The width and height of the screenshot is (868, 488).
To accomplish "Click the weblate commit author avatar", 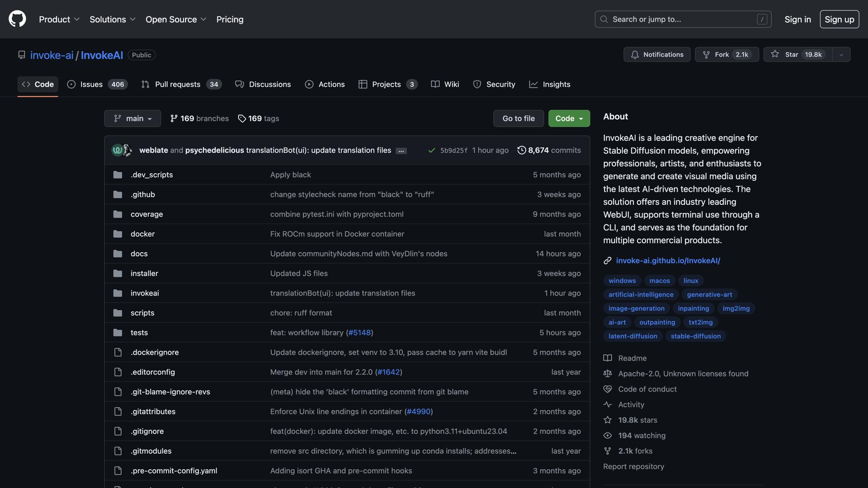I will point(117,150).
